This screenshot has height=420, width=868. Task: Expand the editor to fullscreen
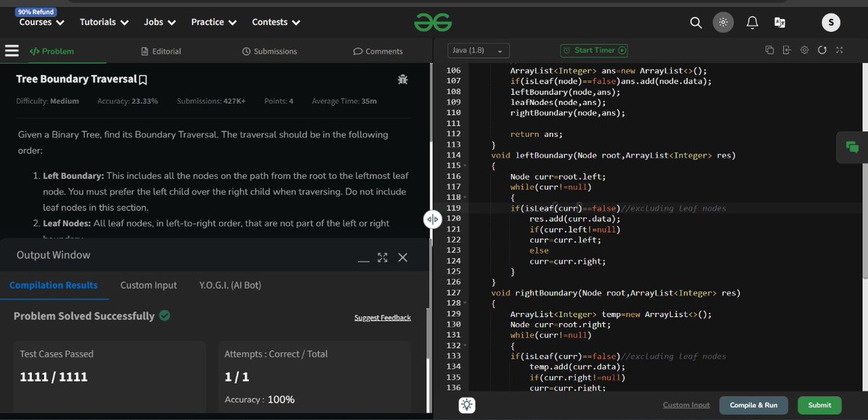point(839,51)
